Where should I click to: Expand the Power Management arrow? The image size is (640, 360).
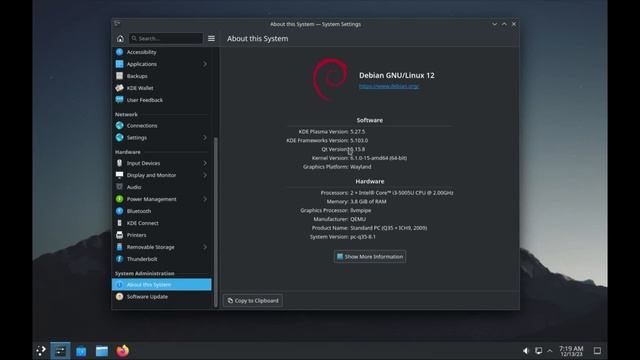[205, 199]
